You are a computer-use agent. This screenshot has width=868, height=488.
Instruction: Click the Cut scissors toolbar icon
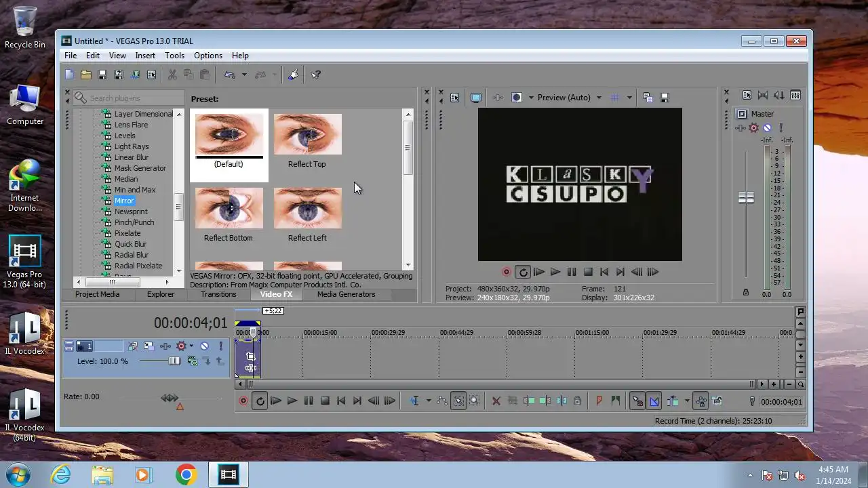(x=172, y=75)
